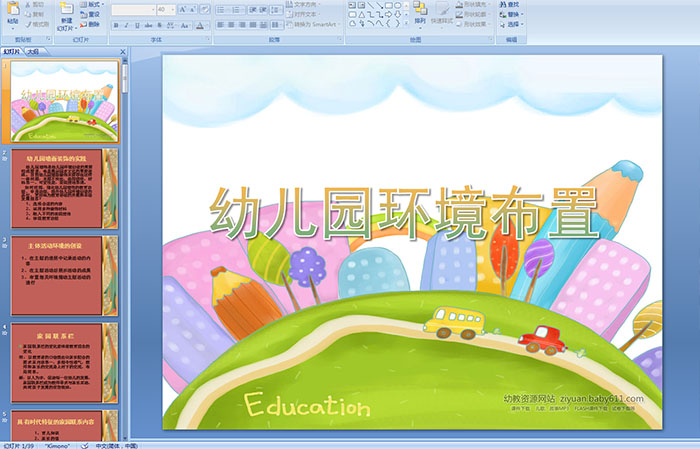Expand the shapes gallery More arrow

pyautogui.click(x=406, y=23)
